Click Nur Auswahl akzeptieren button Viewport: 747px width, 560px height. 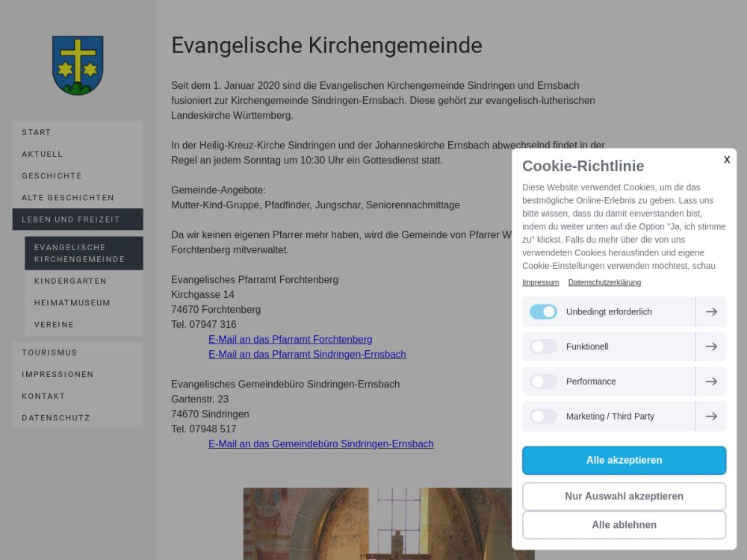(624, 497)
